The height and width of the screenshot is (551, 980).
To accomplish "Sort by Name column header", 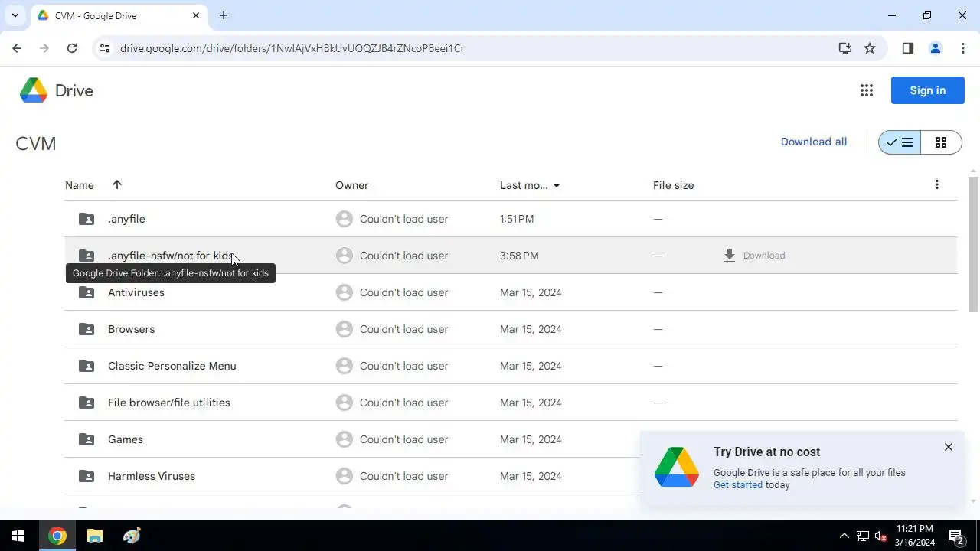I will [x=80, y=185].
